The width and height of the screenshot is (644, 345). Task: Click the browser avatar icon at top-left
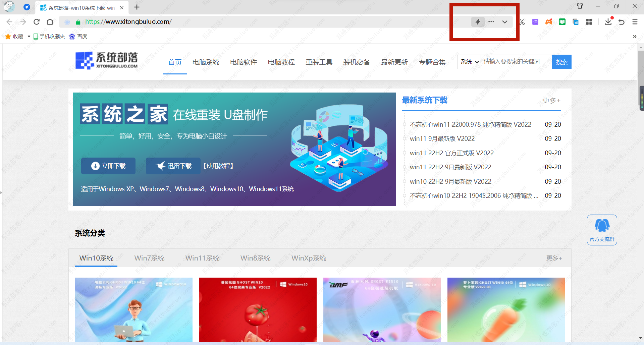[x=9, y=6]
